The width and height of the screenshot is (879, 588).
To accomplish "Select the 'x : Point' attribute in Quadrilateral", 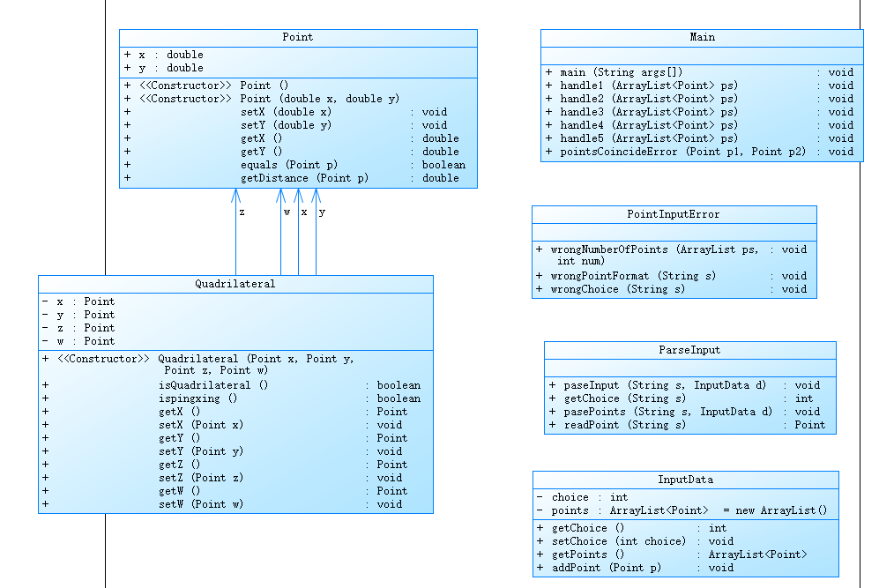I will pyautogui.click(x=78, y=302).
